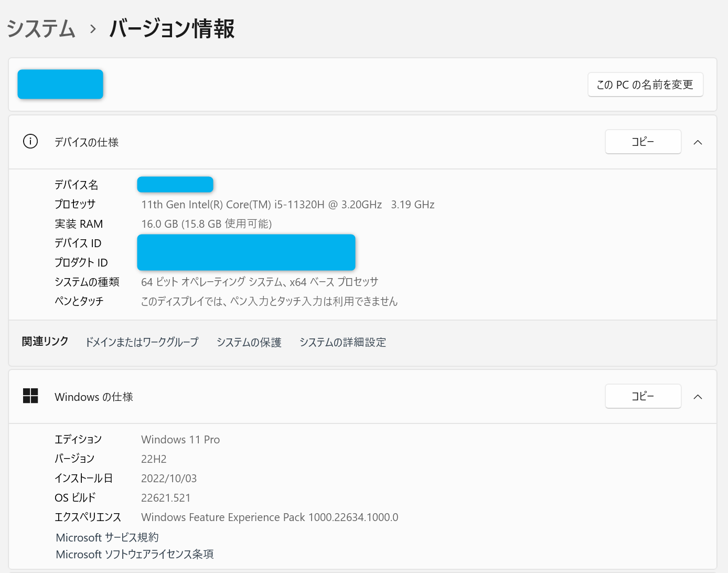The width and height of the screenshot is (728, 573).
Task: Select OS build value 22621.521
Action: coord(166,498)
